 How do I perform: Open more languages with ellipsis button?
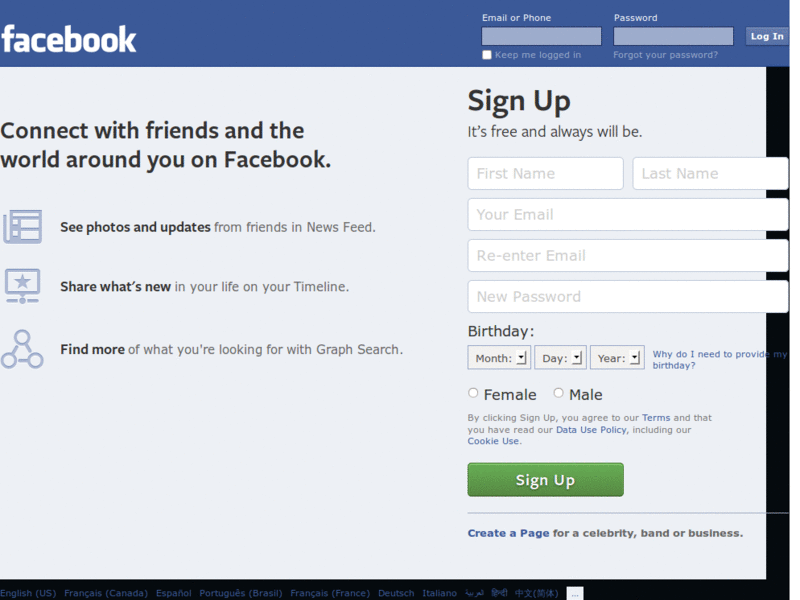point(575,594)
